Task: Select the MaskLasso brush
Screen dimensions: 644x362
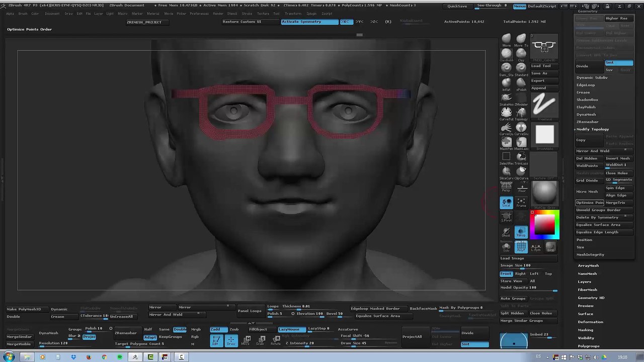Action: [x=521, y=143]
